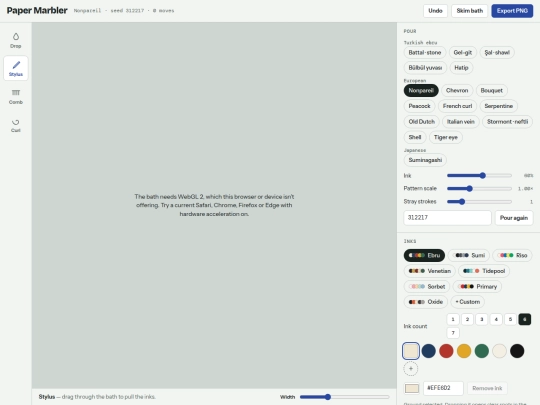Adjust the Stray strokes slider
The height and width of the screenshot is (405, 540).
click(479, 201)
